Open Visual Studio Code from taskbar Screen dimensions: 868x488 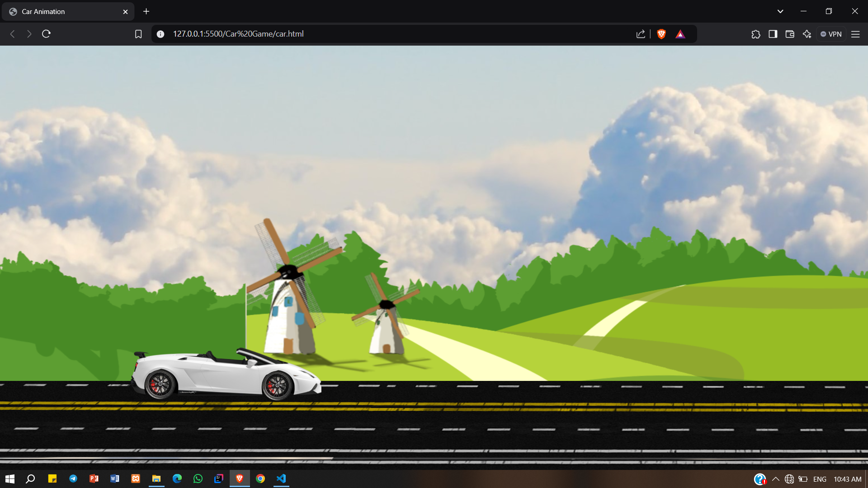click(x=281, y=479)
